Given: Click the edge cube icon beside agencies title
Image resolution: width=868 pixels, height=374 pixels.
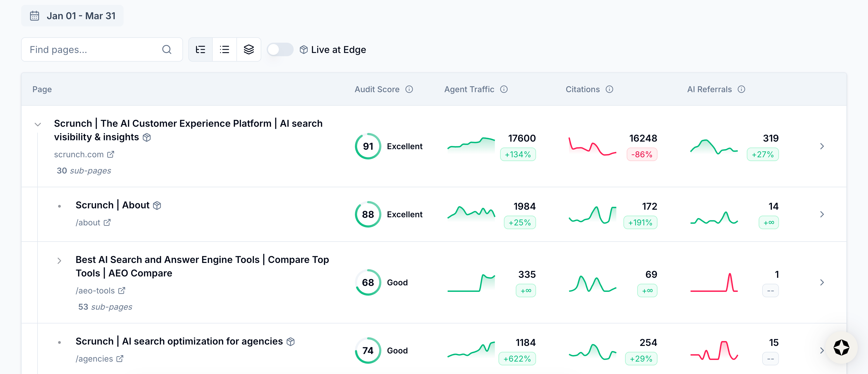Looking at the screenshot, I should point(290,342).
